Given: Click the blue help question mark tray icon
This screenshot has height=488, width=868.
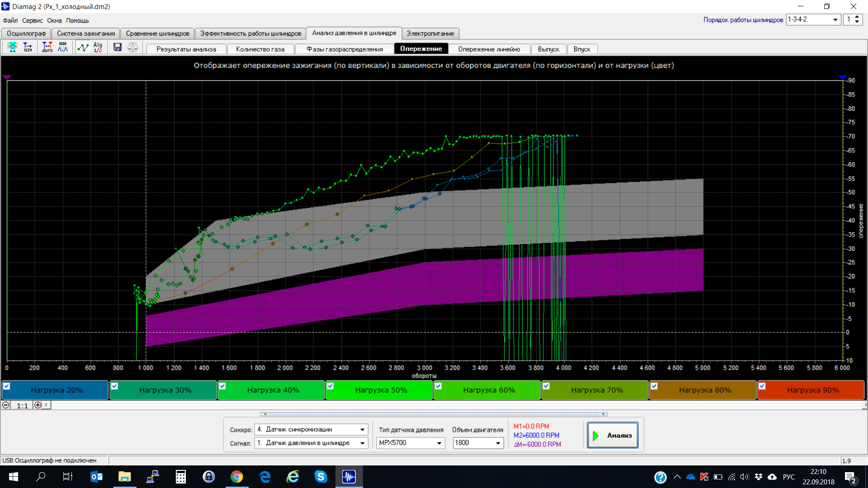Looking at the screenshot, I should 660,477.
